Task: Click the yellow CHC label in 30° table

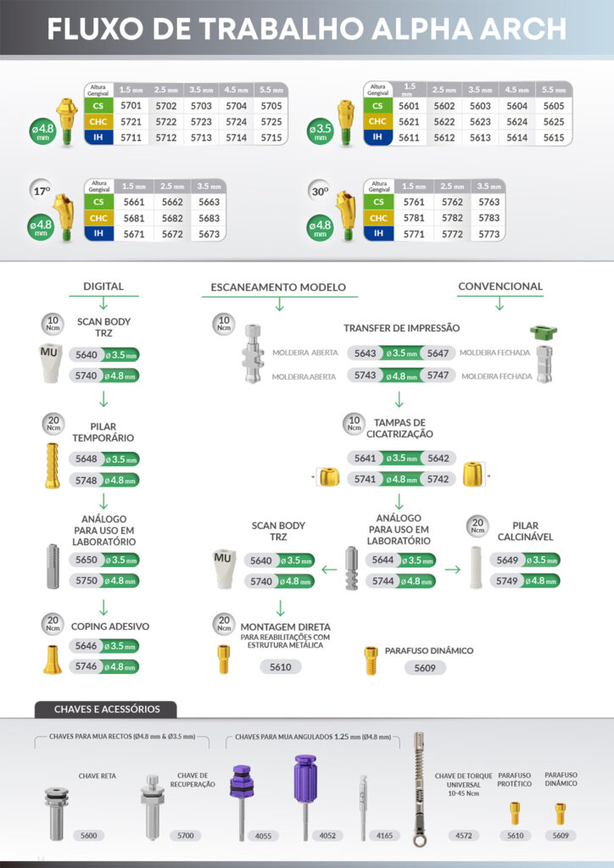Action: 377,218
